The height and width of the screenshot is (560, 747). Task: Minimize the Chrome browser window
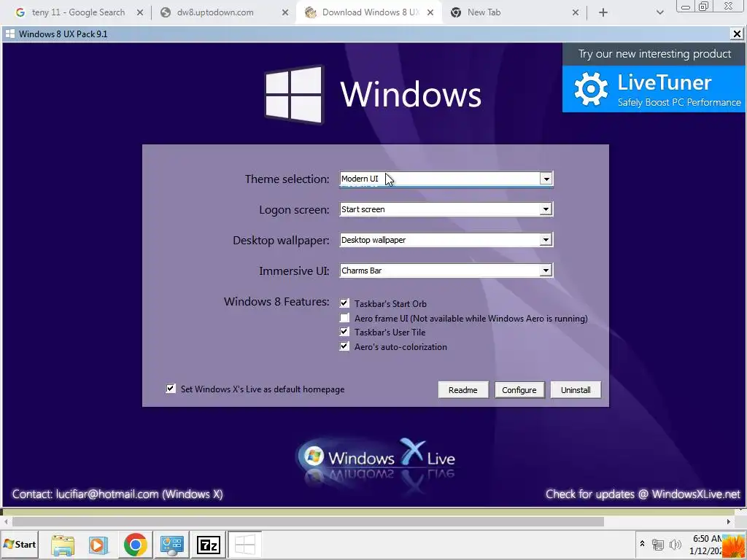(x=686, y=7)
